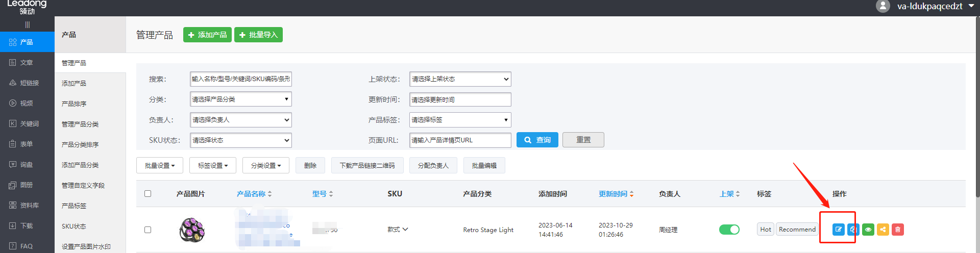Sort by 产品名称 column arrows
Screen dimensions: 980x253
click(x=270, y=194)
